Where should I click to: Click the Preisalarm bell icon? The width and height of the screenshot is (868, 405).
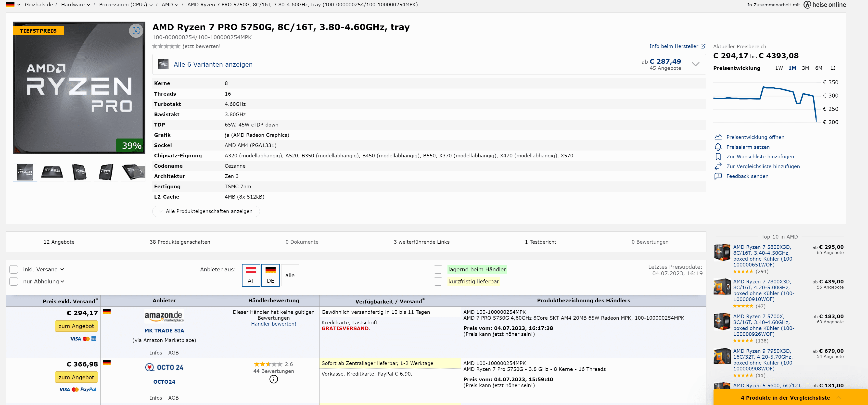(x=718, y=147)
